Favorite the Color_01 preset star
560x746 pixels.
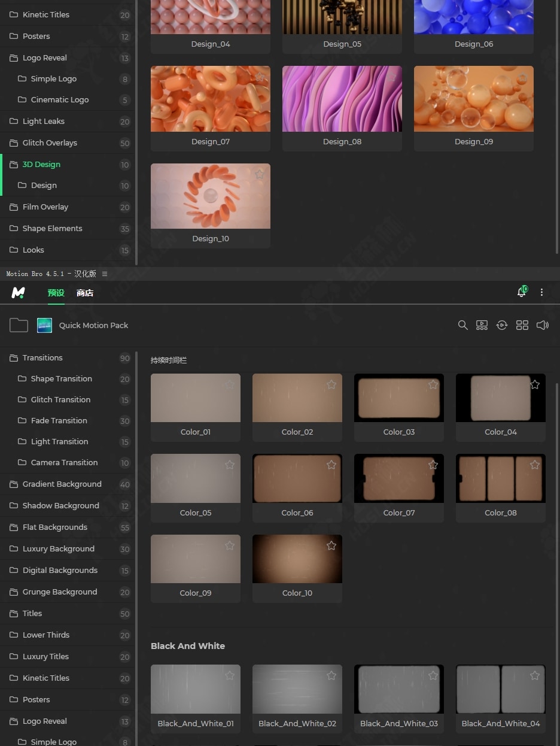(230, 385)
